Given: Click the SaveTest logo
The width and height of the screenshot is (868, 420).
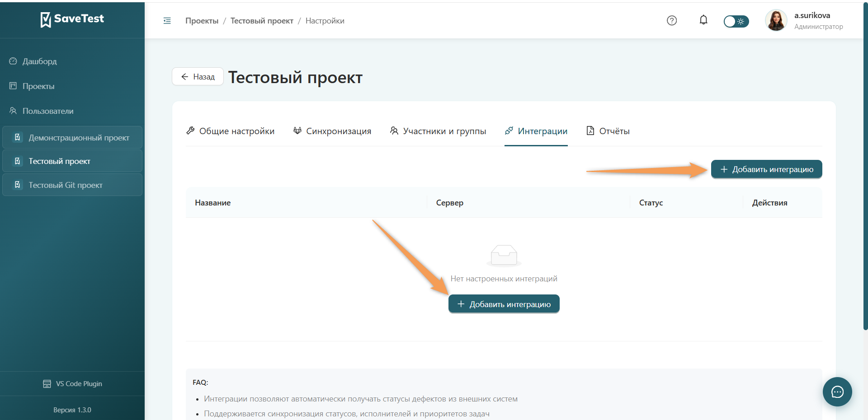Looking at the screenshot, I should tap(72, 19).
